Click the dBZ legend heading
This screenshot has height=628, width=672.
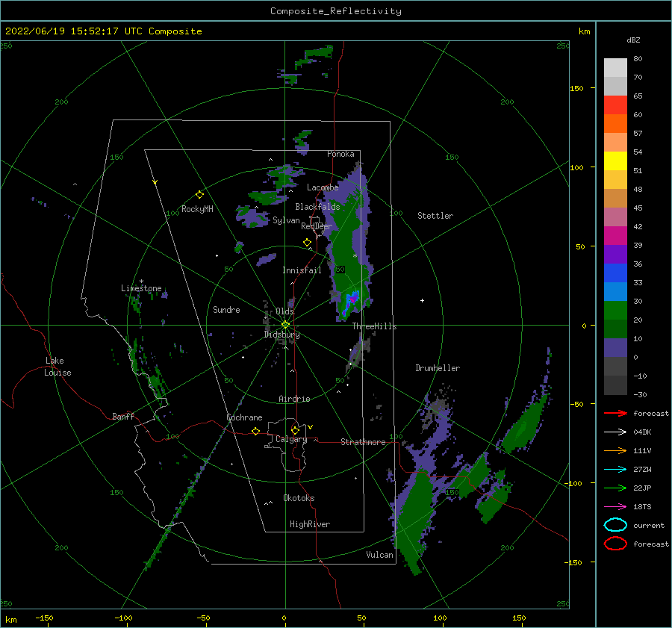(x=633, y=40)
